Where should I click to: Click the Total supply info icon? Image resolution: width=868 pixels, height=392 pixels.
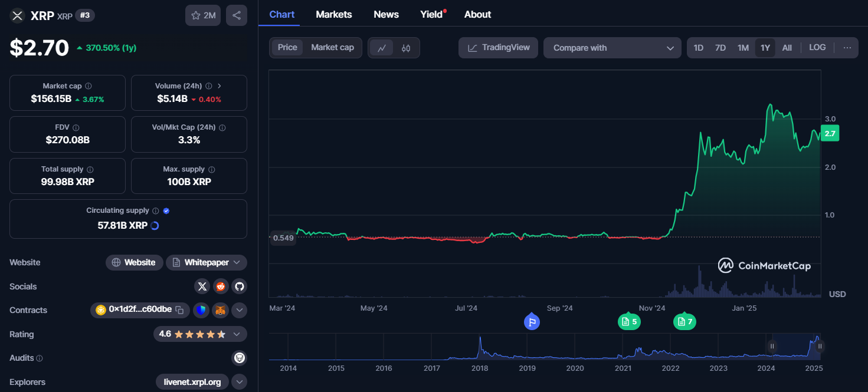pyautogui.click(x=90, y=169)
